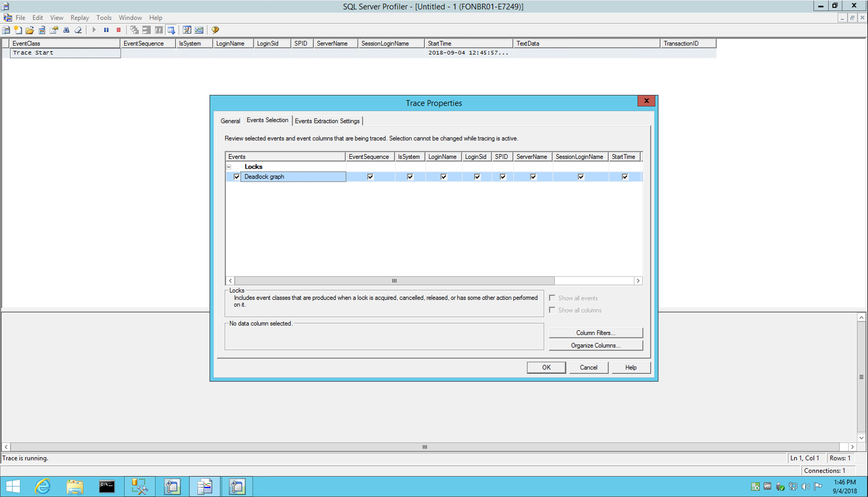Click the New Template toolbar icon
The image size is (868, 497).
point(18,30)
